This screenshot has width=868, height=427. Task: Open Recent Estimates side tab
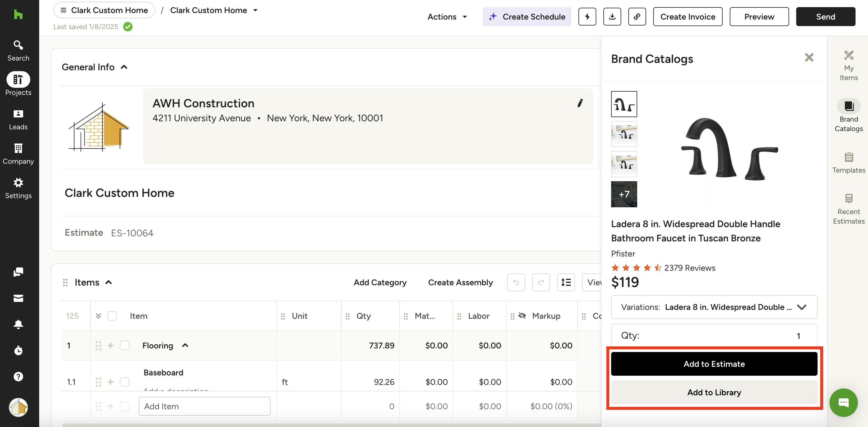pos(848,209)
